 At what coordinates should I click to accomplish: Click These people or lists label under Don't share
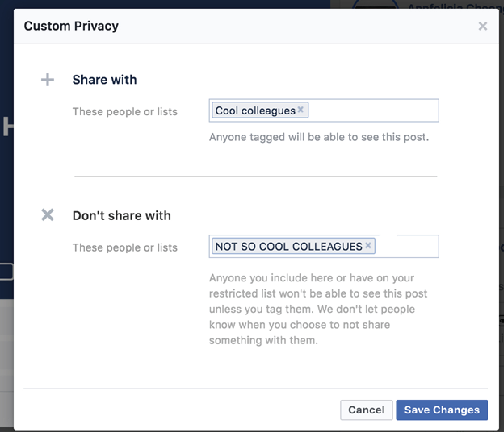(x=125, y=247)
